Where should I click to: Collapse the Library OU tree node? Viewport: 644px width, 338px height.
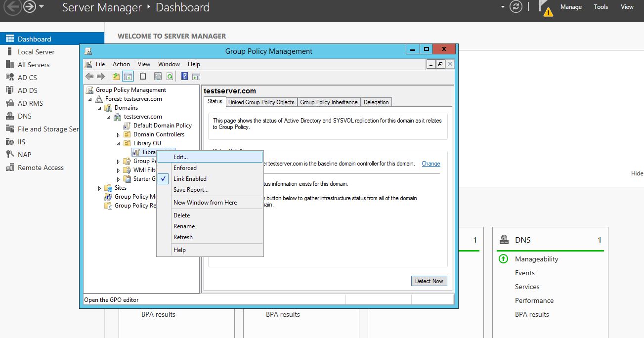coord(118,144)
